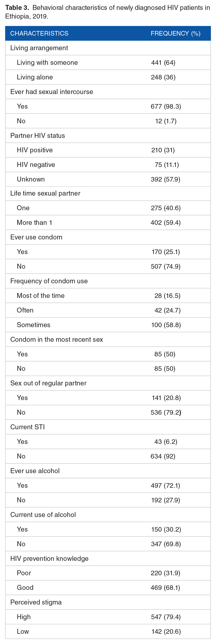Click Condom in the most recent sex
The height and width of the screenshot is (644, 216).
(x=57, y=339)
